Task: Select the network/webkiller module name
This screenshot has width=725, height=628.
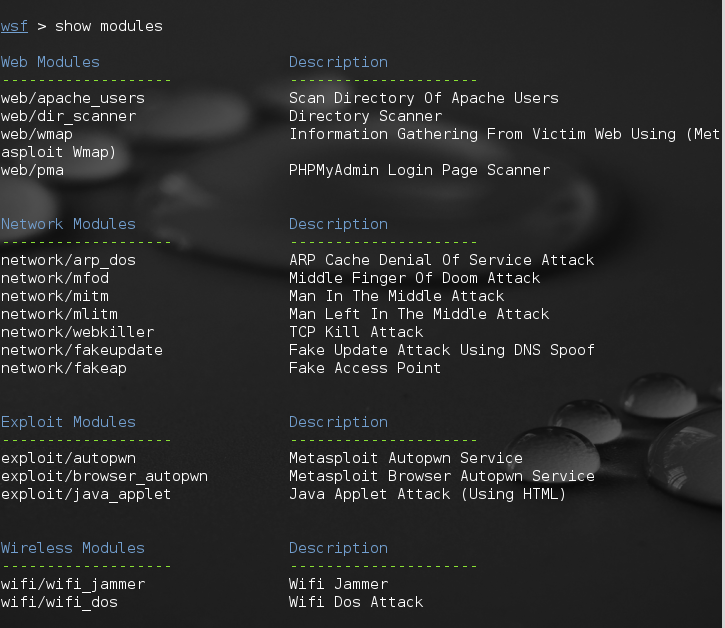Action: click(x=77, y=332)
